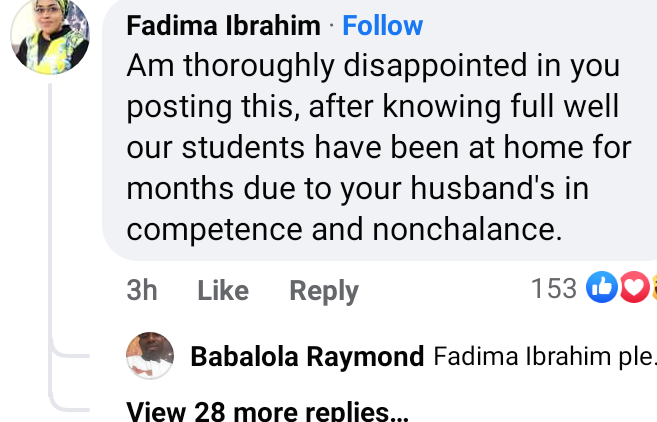
Task: Reply to Fadima Ibrahim's comment
Action: [323, 291]
